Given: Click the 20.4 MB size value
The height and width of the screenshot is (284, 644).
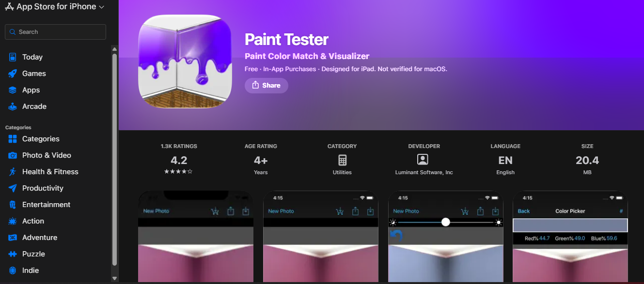Looking at the screenshot, I should (x=587, y=160).
